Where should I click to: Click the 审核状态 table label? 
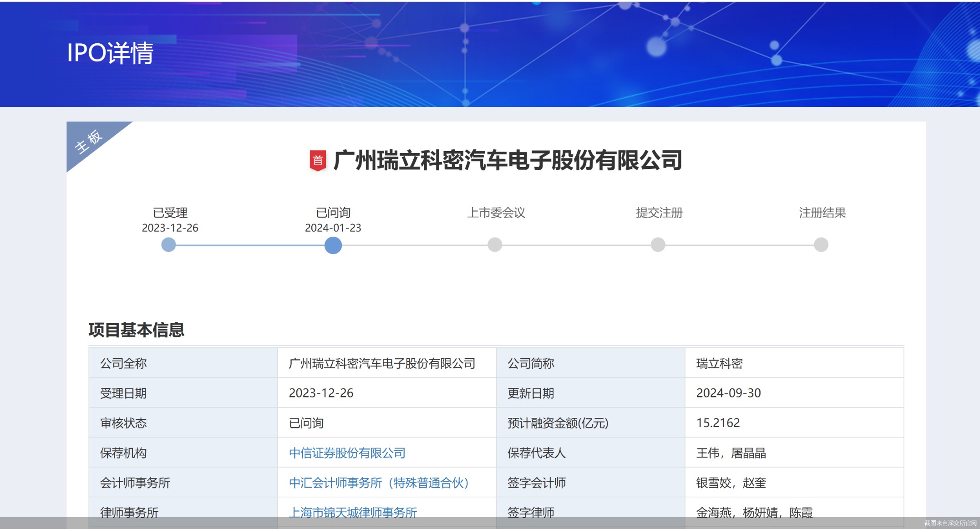point(123,423)
